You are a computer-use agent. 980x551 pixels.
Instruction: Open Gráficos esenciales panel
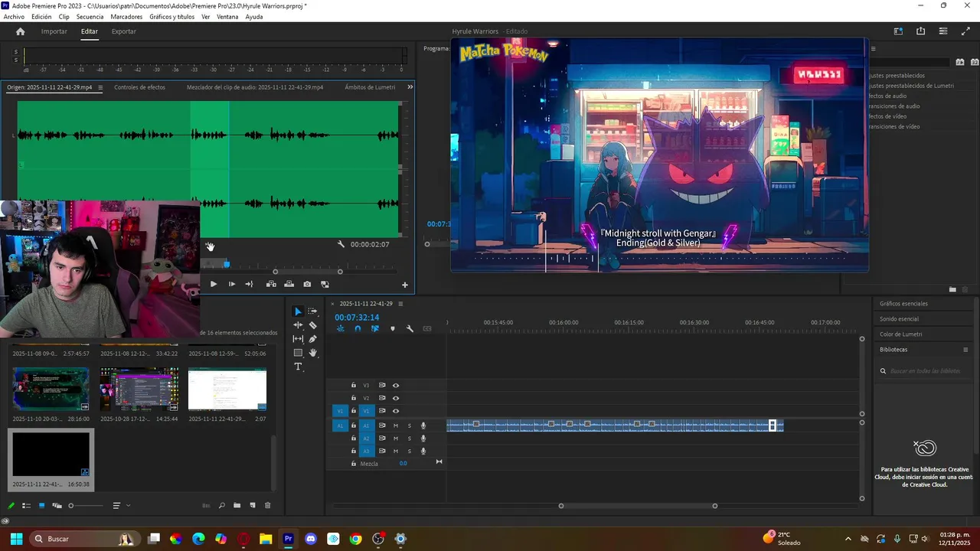pyautogui.click(x=903, y=304)
